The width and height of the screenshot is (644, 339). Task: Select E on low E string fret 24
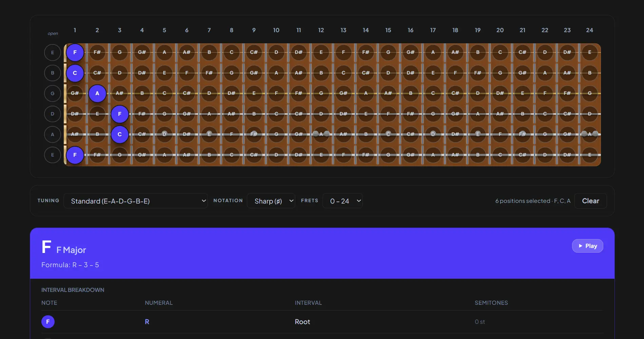click(x=590, y=155)
